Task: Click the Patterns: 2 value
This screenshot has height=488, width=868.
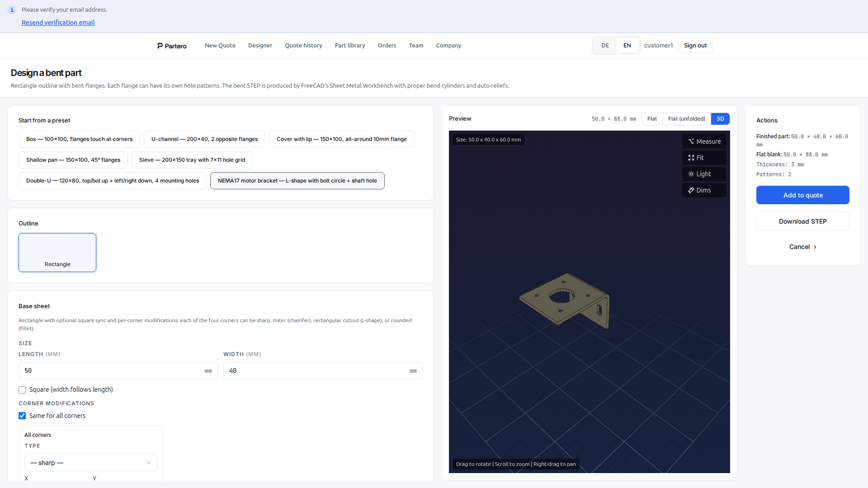Action: [x=774, y=174]
